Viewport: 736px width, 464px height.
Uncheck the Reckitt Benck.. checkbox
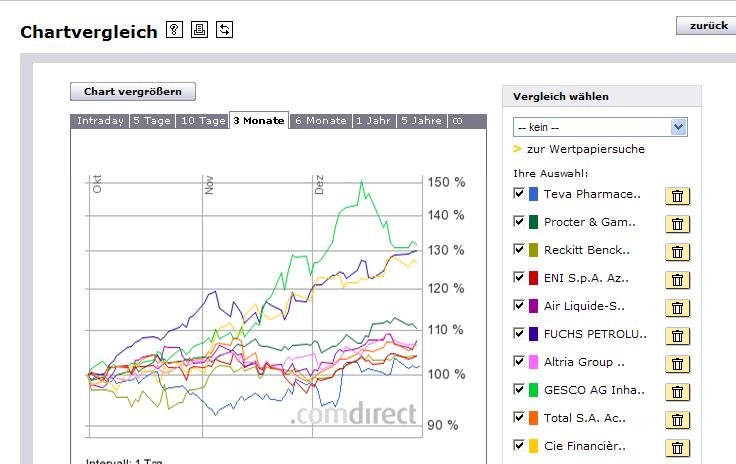tap(518, 249)
